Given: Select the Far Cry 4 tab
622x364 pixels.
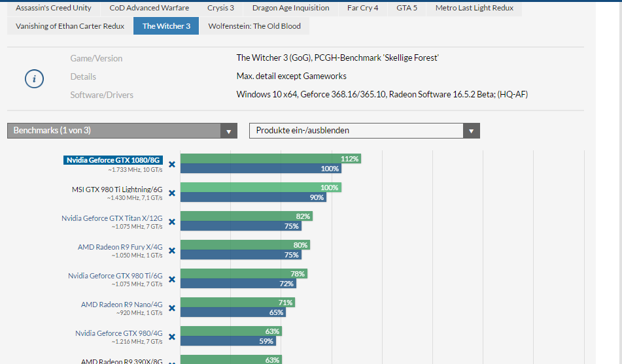Looking at the screenshot, I should pos(362,8).
